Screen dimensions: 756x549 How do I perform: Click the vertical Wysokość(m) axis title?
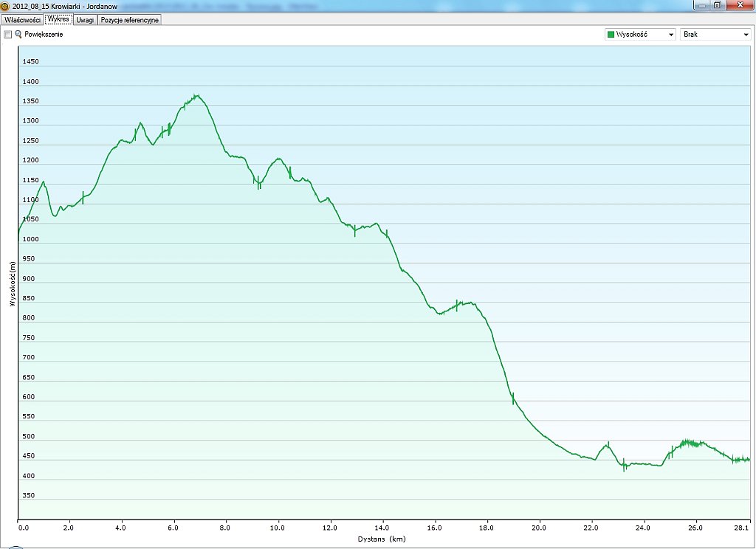click(x=13, y=283)
